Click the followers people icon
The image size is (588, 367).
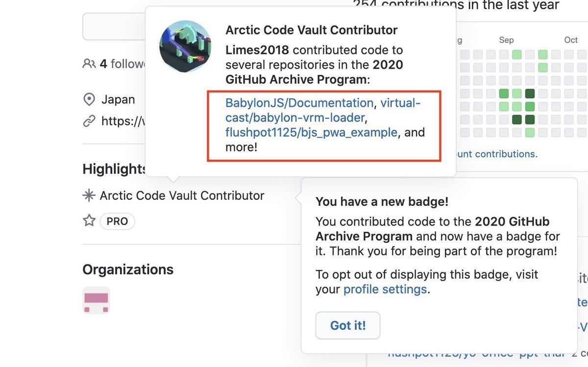(89, 63)
